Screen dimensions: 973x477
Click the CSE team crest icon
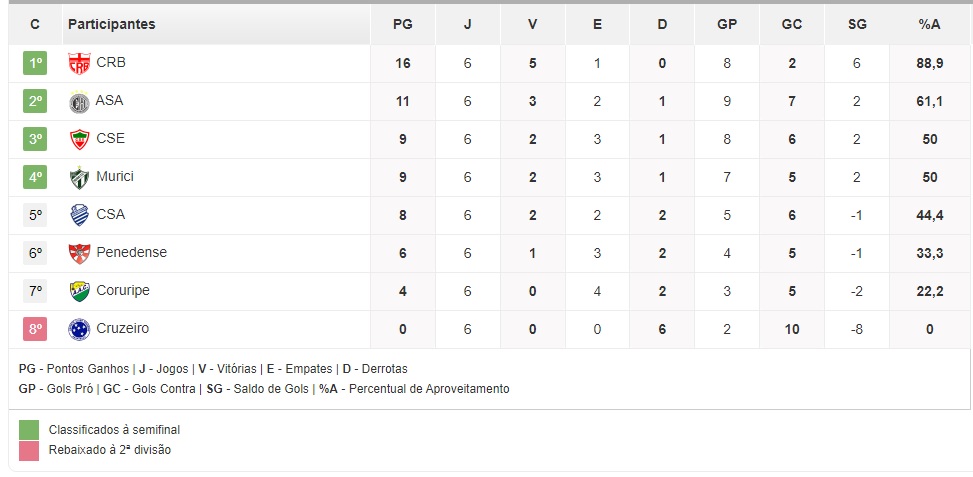[x=79, y=139]
